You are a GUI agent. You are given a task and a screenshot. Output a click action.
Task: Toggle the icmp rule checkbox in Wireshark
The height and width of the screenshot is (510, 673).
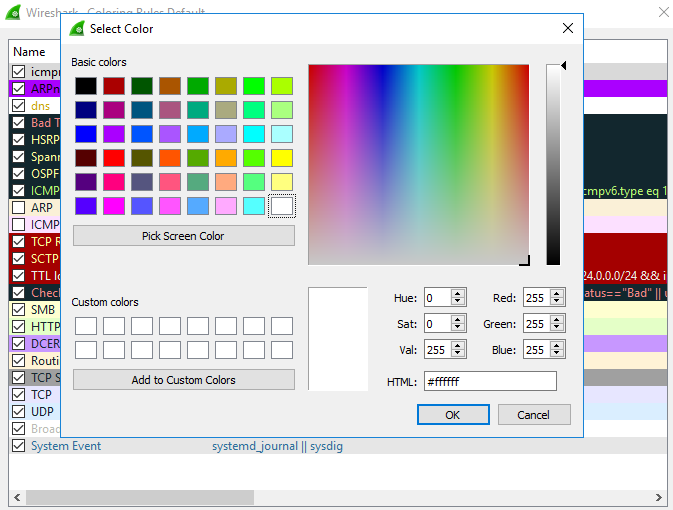pos(18,71)
